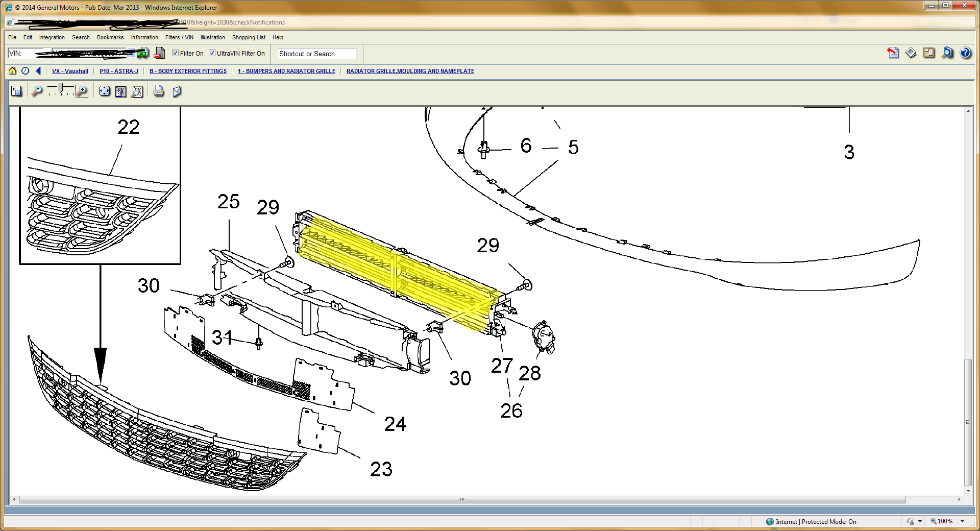
Task: Open the Shopping List menu
Action: 249,37
